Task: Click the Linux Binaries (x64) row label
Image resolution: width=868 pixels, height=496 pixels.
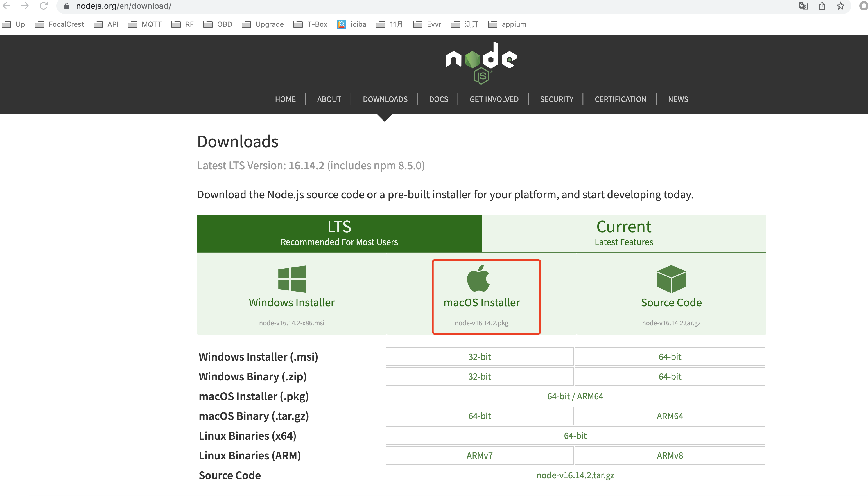Action: pyautogui.click(x=248, y=436)
